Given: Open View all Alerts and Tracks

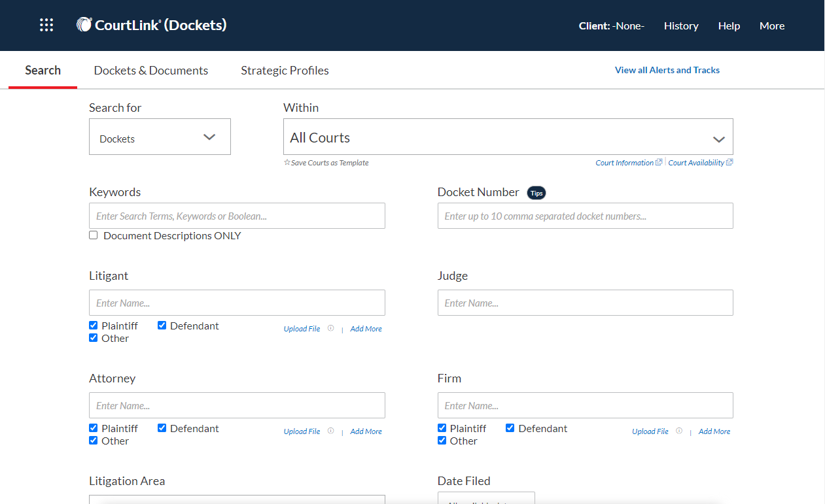Looking at the screenshot, I should click(667, 69).
